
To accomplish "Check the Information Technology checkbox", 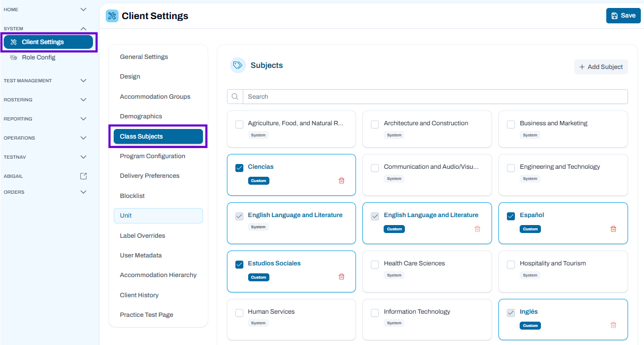I will coord(375,313).
